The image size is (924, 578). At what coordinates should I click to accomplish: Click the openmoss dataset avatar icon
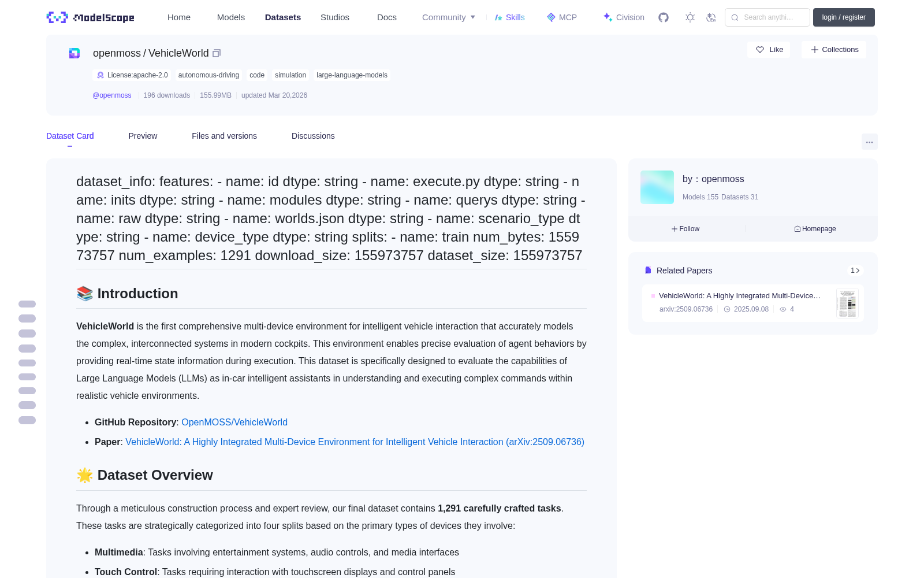click(x=74, y=53)
